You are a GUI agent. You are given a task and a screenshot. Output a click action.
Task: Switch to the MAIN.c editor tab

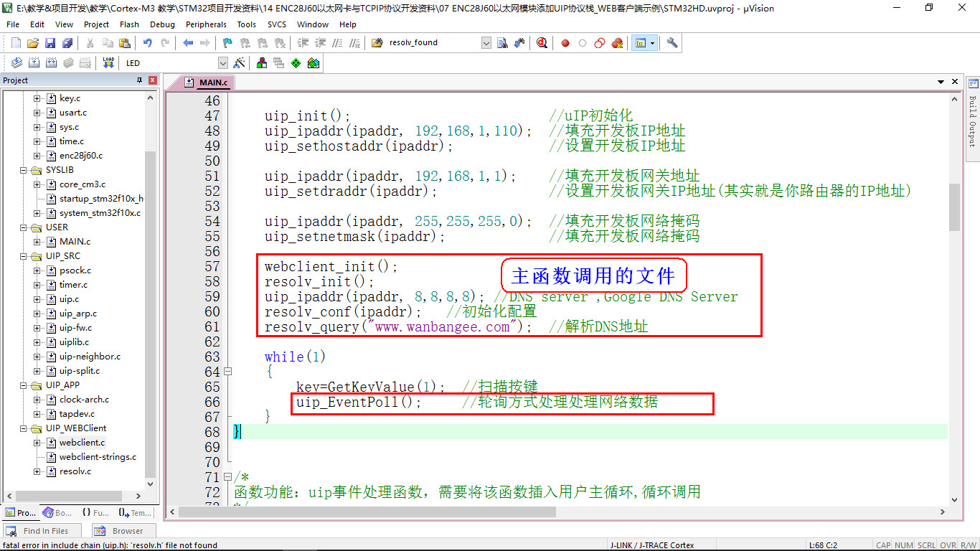207,83
